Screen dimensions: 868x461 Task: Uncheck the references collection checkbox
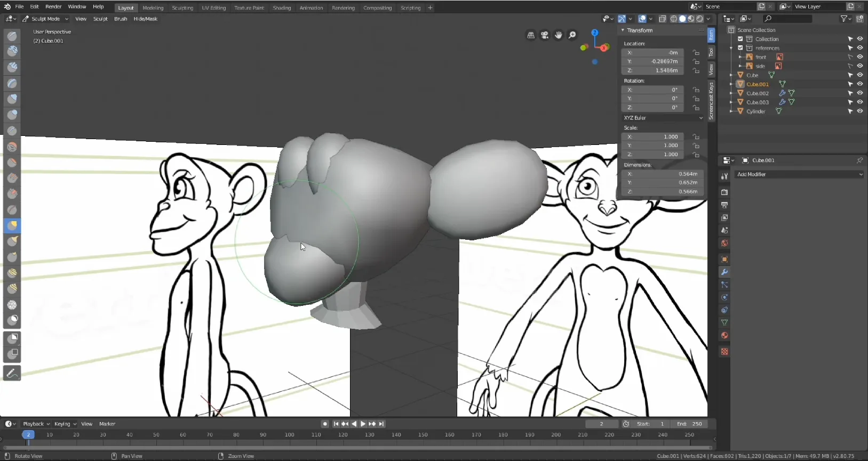[740, 48]
